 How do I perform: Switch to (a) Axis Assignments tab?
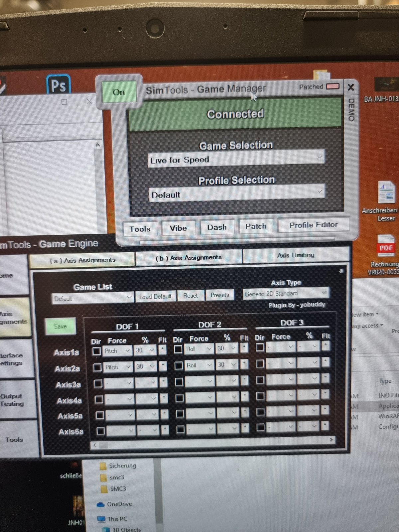point(82,260)
